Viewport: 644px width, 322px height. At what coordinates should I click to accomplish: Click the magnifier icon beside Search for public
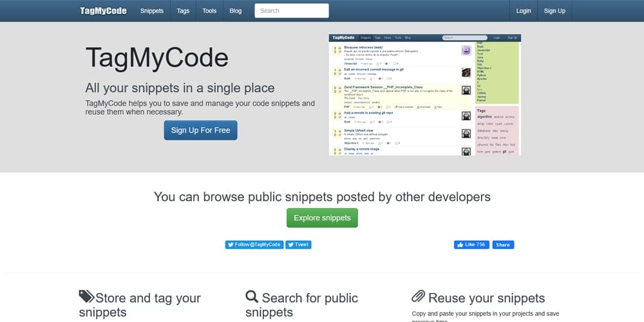tap(252, 296)
